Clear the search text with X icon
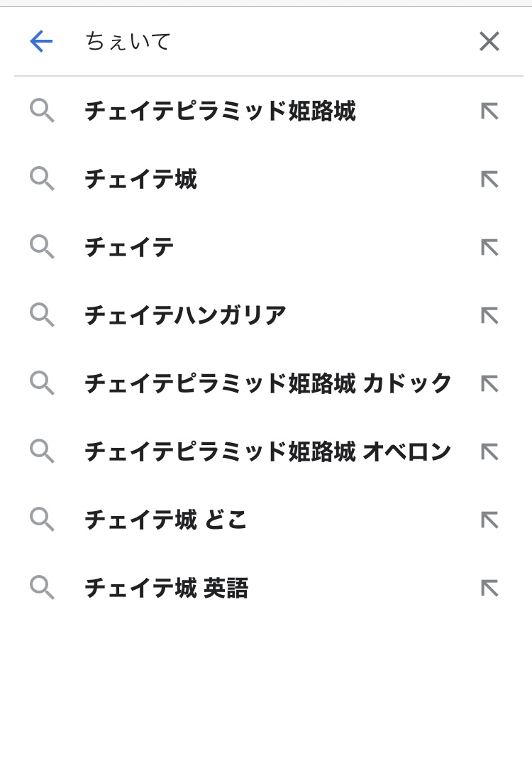 [x=489, y=42]
